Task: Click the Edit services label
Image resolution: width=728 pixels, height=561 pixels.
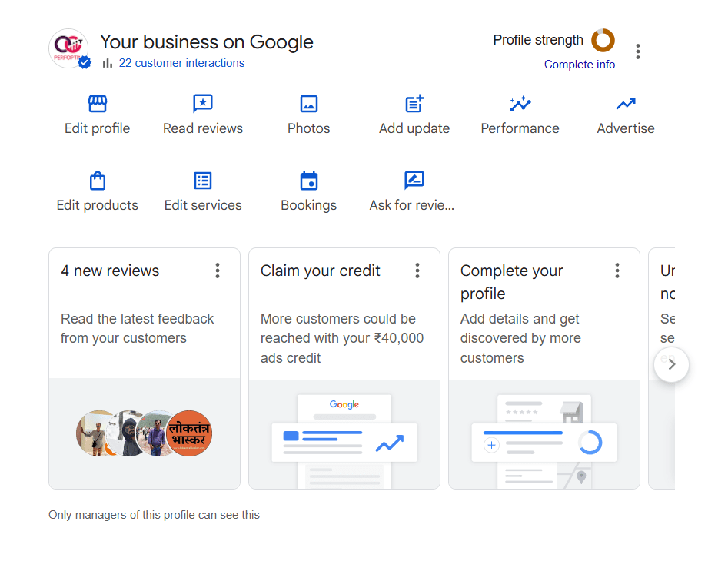Action: click(203, 205)
